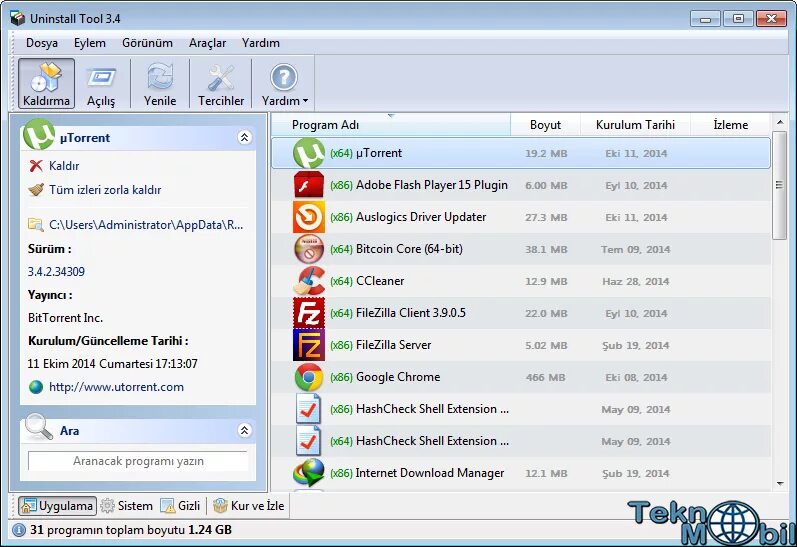Open the Açılış startup manager

tap(101, 83)
